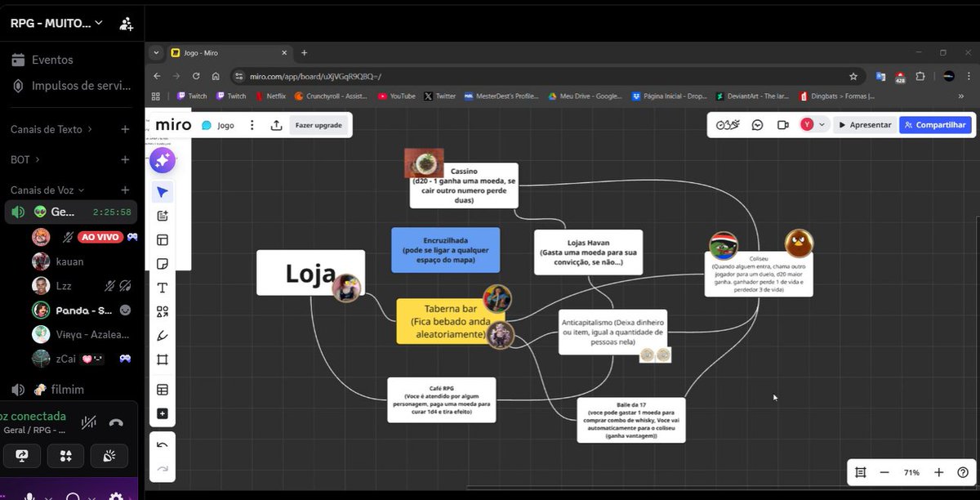Select the sticky note tool

point(162,264)
